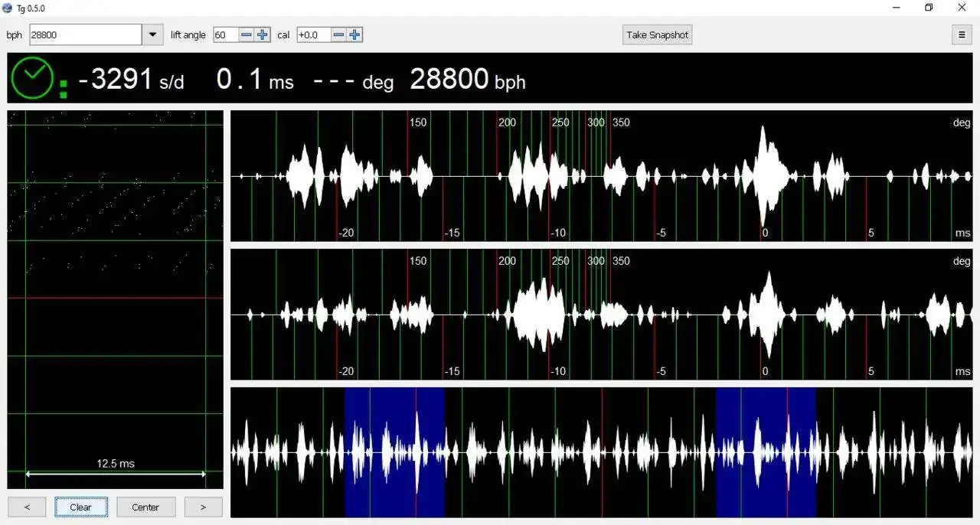The image size is (980, 525).
Task: Focus the cal value input field
Action: pyautogui.click(x=313, y=34)
